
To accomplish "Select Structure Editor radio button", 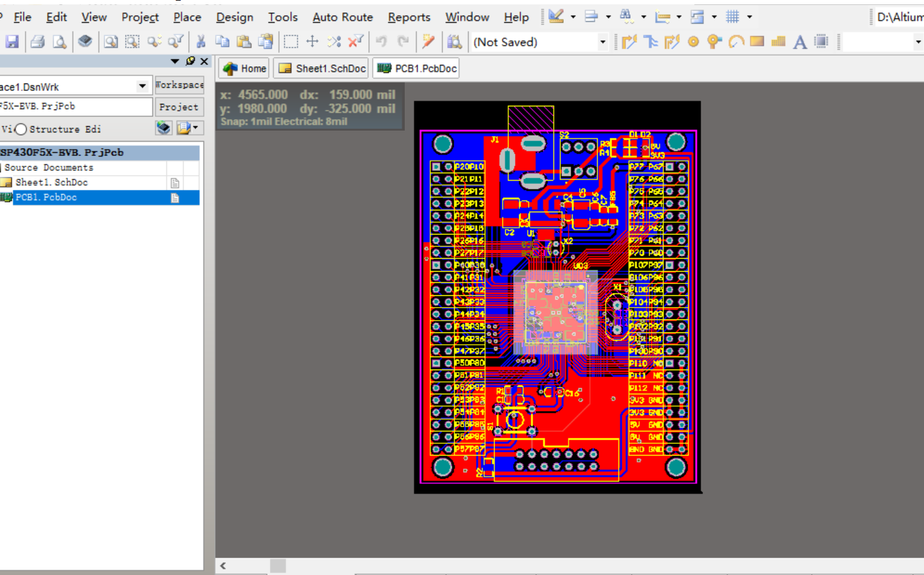I will [21, 129].
